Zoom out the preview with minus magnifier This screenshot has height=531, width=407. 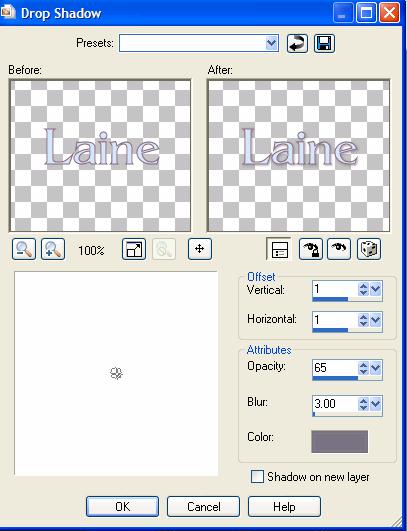(x=24, y=249)
